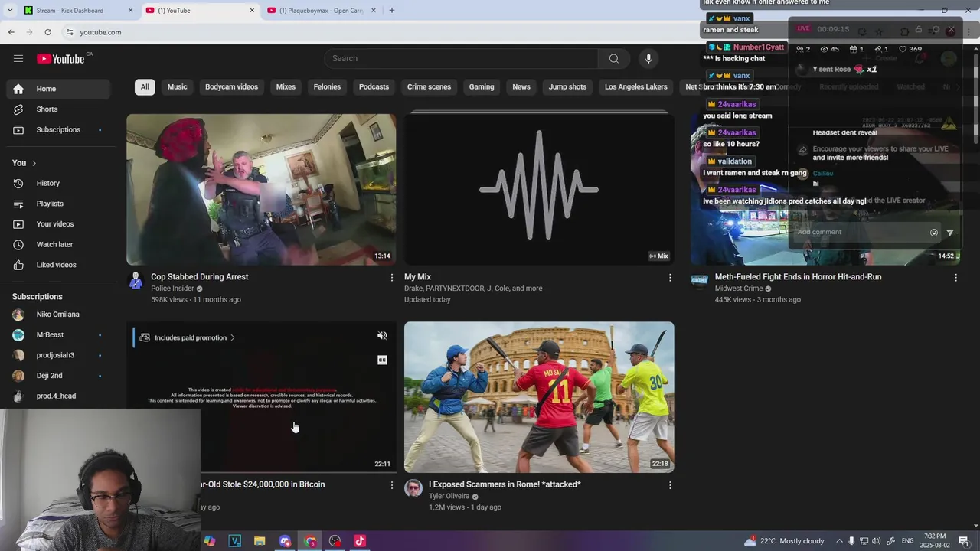The height and width of the screenshot is (551, 980).
Task: Click the YouTube logo
Action: click(60, 59)
